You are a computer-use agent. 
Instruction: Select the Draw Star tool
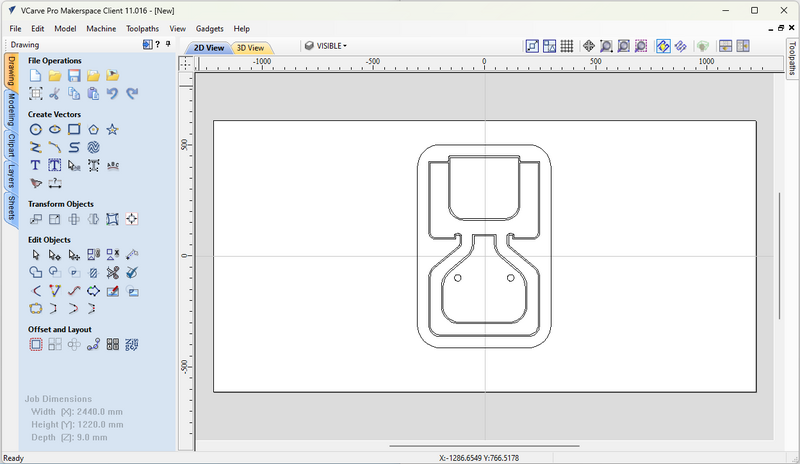tap(112, 129)
